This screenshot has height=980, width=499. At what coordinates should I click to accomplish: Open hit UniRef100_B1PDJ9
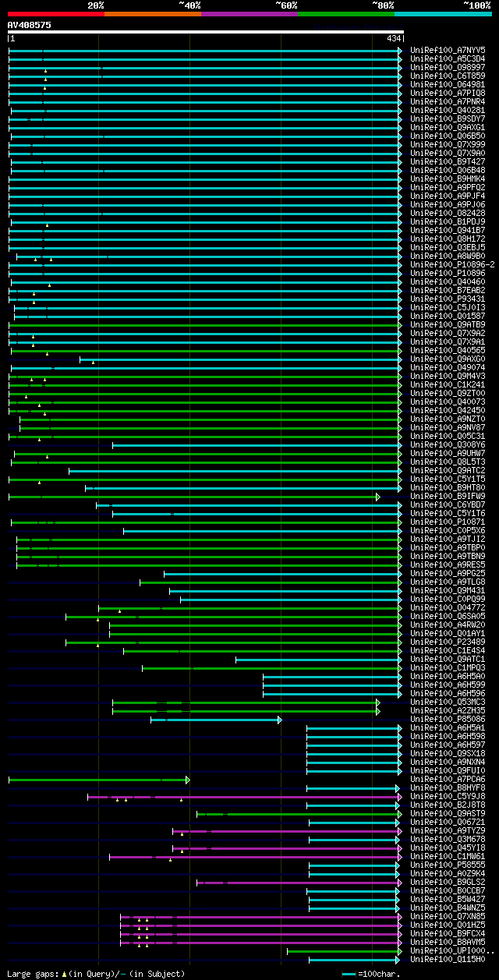pyautogui.click(x=447, y=221)
